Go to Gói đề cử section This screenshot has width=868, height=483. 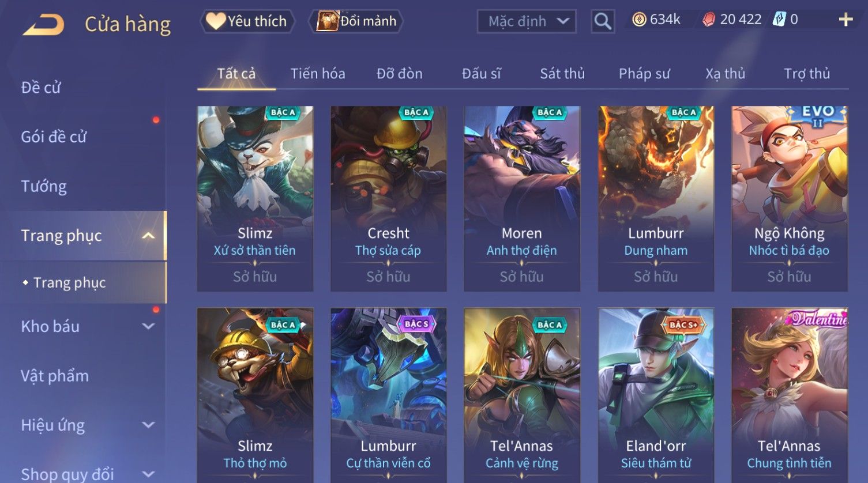(54, 137)
